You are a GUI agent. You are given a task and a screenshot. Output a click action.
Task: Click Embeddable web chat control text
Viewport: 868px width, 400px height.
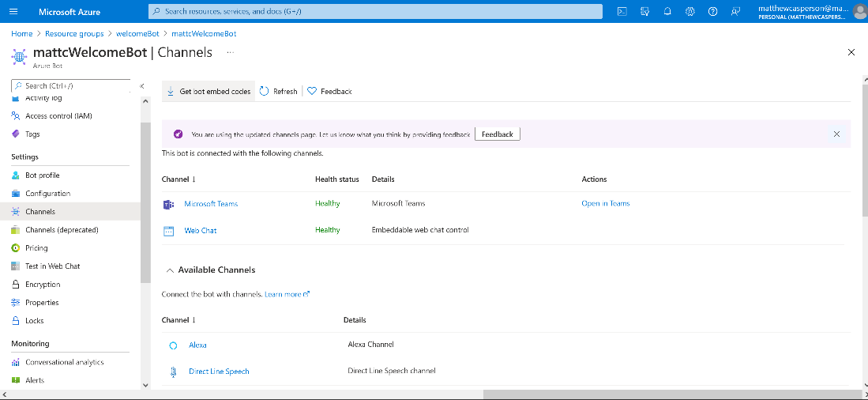(x=420, y=229)
